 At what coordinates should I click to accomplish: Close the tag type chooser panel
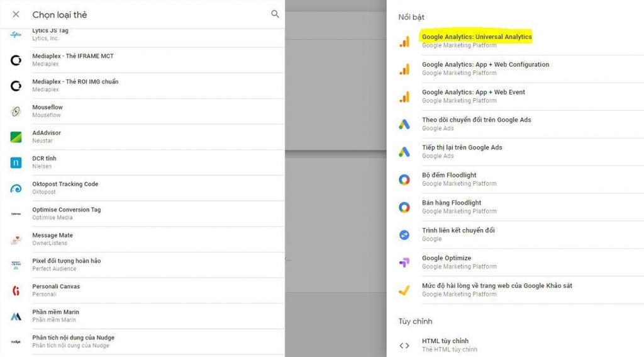click(16, 14)
